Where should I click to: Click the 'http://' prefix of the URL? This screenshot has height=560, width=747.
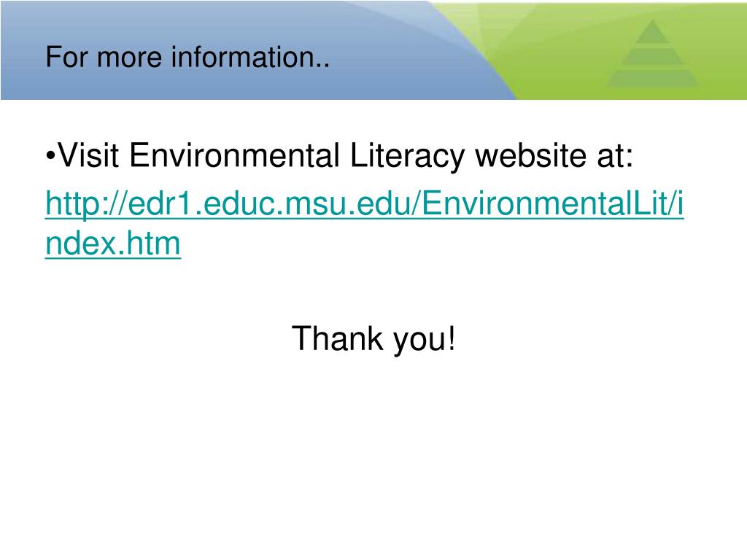(86, 204)
